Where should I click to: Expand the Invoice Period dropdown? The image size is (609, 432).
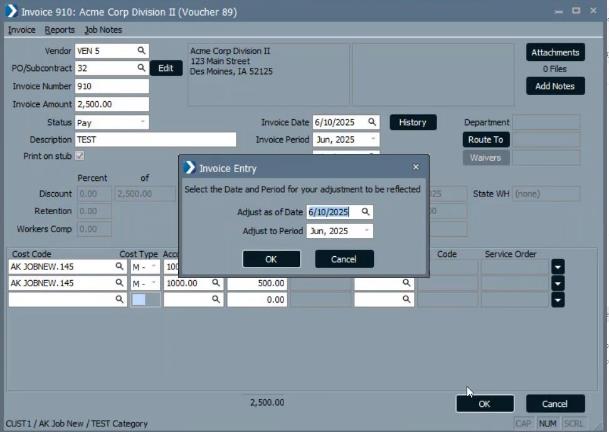(372, 140)
